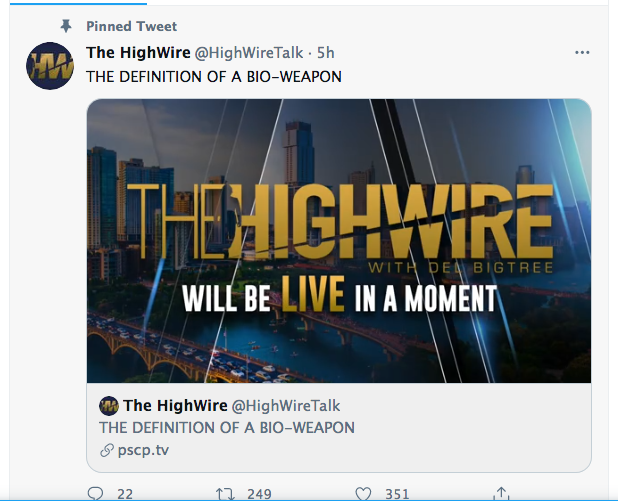Click the reply speech bubble icon
Viewport: 618px width, 501px height.
(95, 494)
